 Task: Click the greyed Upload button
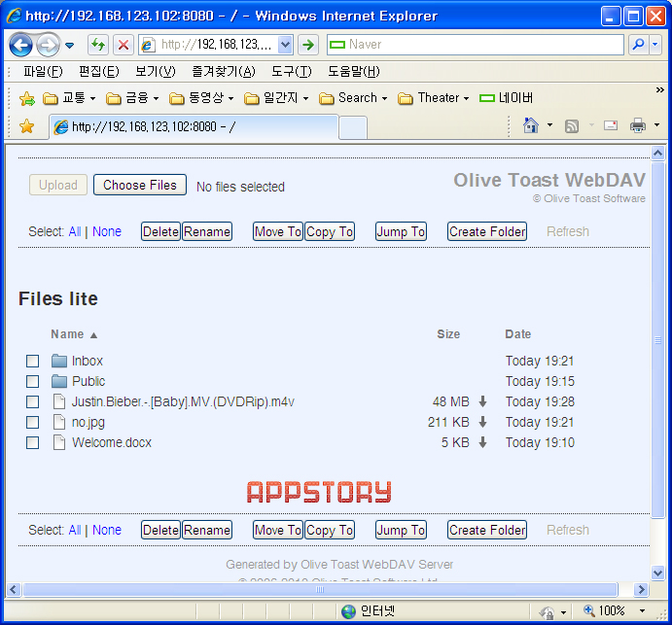[58, 185]
